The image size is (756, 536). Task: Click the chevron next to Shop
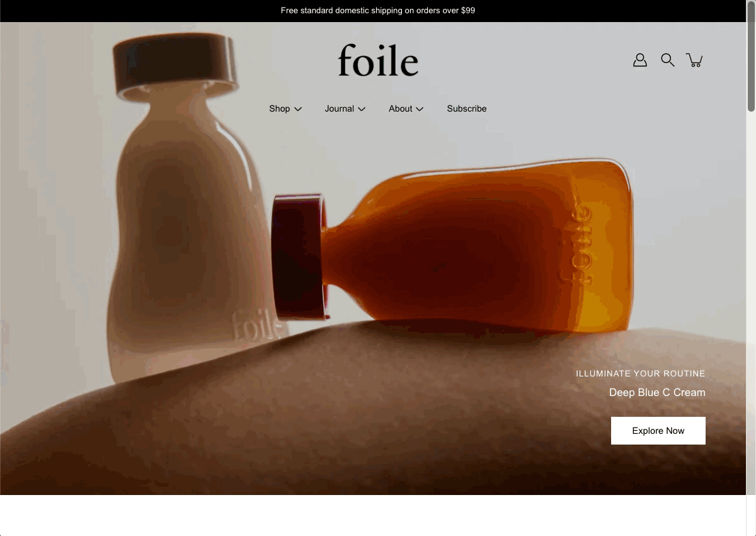pyautogui.click(x=298, y=109)
